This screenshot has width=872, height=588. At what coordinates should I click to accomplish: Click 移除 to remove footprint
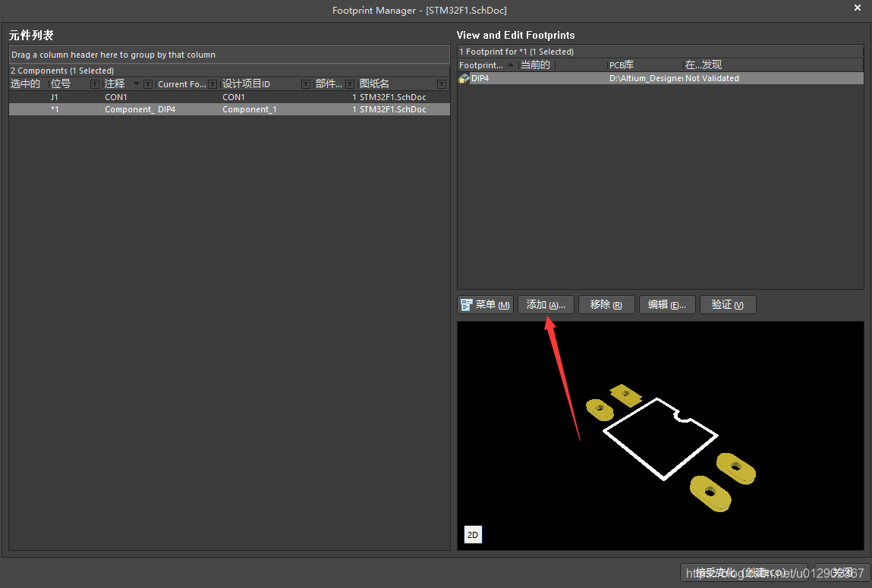pyautogui.click(x=606, y=305)
